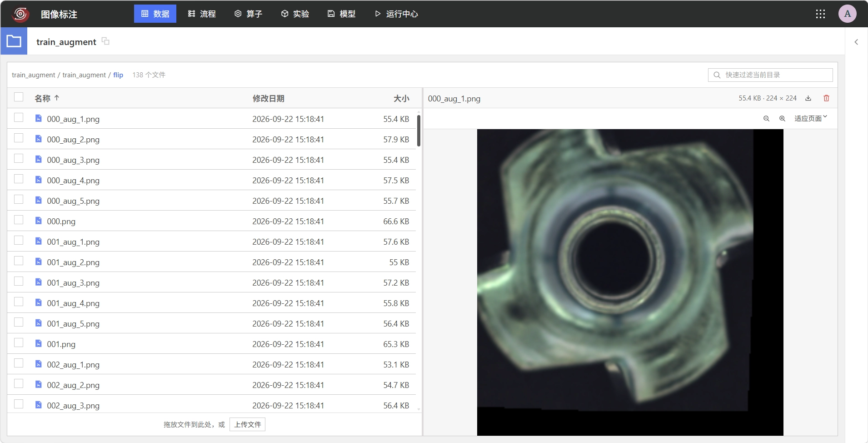868x443 pixels.
Task: Check the box for 002_aug_2.png
Action: [19, 383]
